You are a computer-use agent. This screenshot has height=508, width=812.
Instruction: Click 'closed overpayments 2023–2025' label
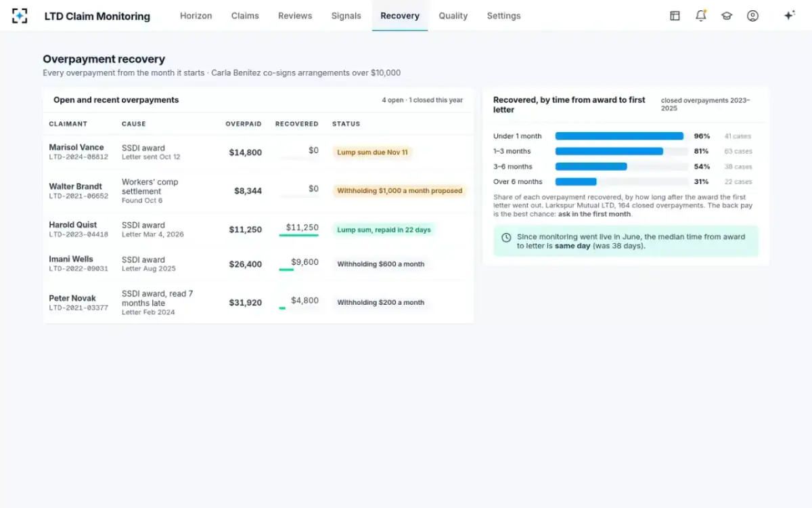click(706, 104)
